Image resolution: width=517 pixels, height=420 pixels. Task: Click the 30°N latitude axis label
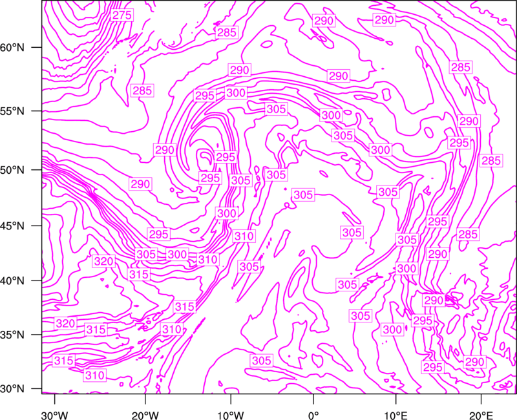[12, 389]
